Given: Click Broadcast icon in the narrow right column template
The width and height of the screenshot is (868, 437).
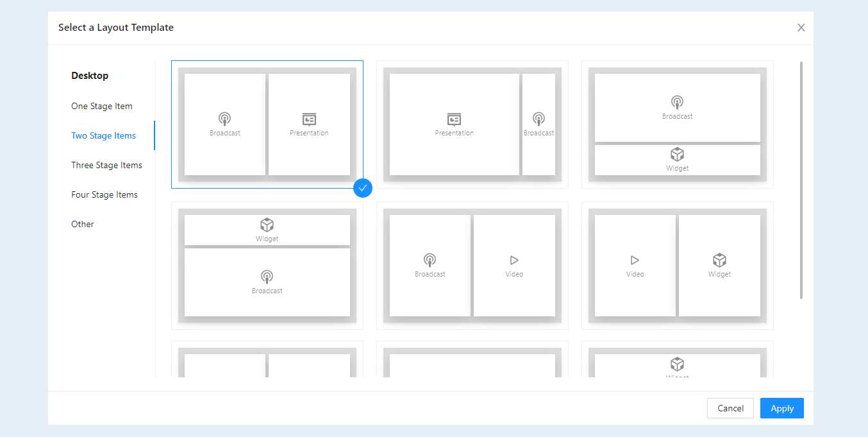Looking at the screenshot, I should coord(538,119).
